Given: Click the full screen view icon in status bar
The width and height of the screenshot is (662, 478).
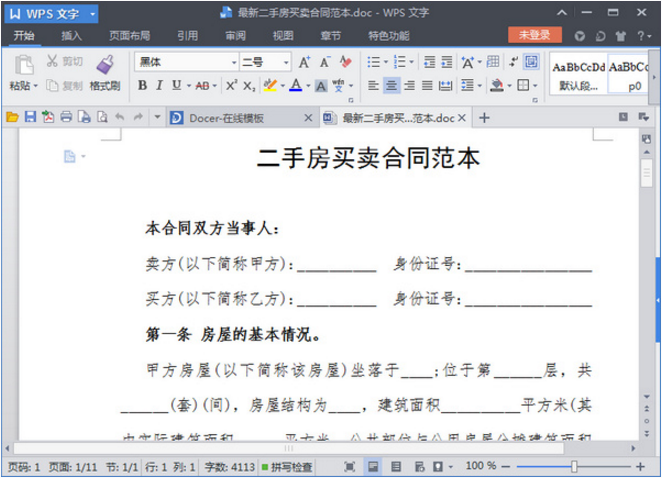Looking at the screenshot, I should [x=350, y=467].
